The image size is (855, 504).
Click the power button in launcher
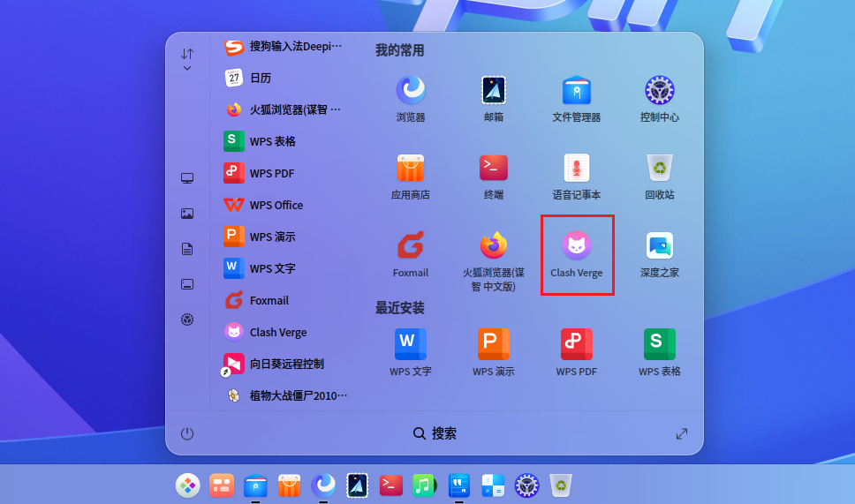pos(187,433)
